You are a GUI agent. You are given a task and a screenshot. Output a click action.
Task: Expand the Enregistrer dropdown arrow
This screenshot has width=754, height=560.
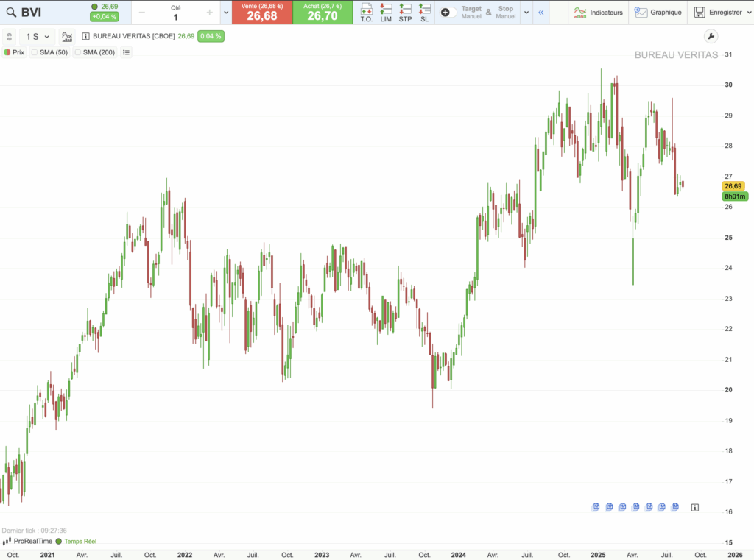(x=748, y=12)
